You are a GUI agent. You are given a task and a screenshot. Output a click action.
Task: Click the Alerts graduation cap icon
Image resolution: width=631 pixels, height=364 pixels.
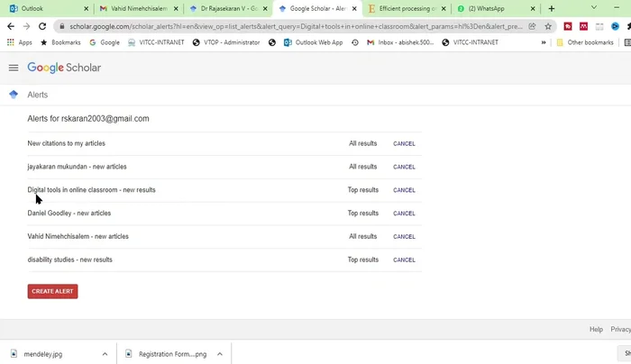pyautogui.click(x=14, y=95)
